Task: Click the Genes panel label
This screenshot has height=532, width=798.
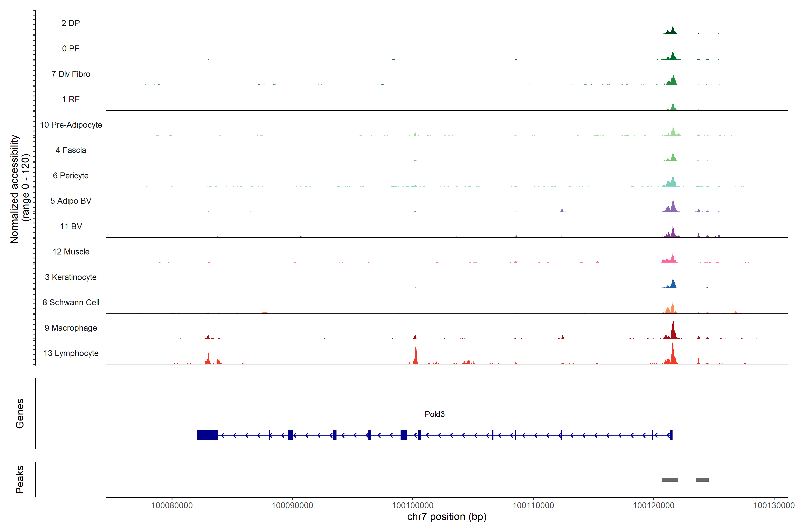Action: click(x=20, y=414)
